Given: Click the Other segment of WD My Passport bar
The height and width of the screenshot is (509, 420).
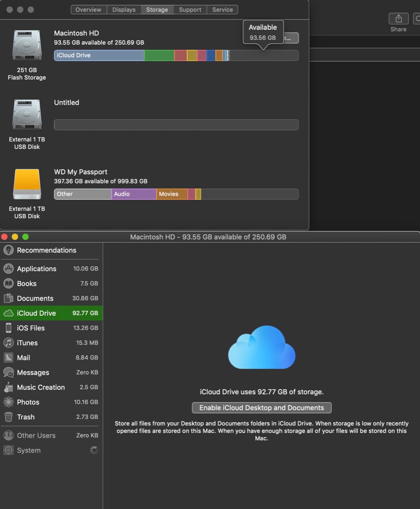Looking at the screenshot, I should pyautogui.click(x=83, y=194).
